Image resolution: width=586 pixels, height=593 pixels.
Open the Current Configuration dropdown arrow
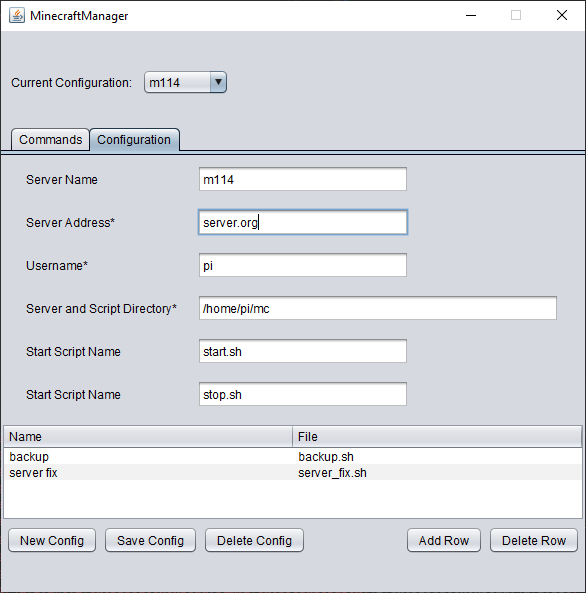[x=218, y=82]
